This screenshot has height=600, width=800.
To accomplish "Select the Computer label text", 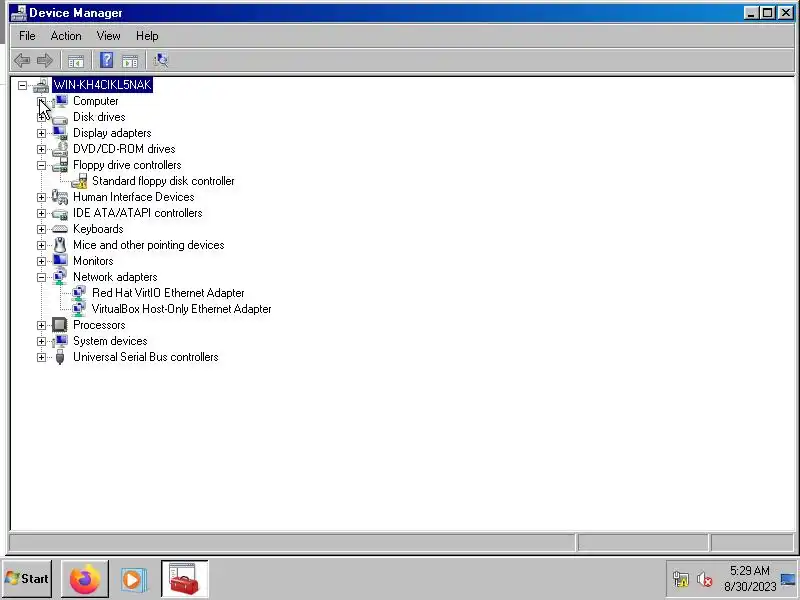I will click(x=95, y=101).
